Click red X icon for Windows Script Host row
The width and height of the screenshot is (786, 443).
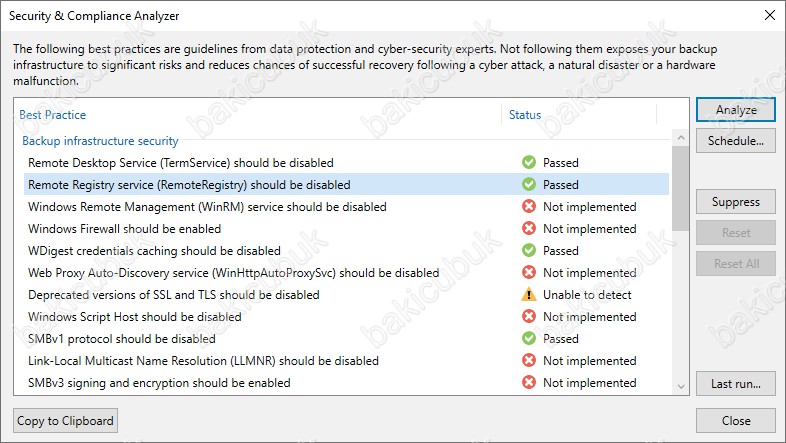529,317
